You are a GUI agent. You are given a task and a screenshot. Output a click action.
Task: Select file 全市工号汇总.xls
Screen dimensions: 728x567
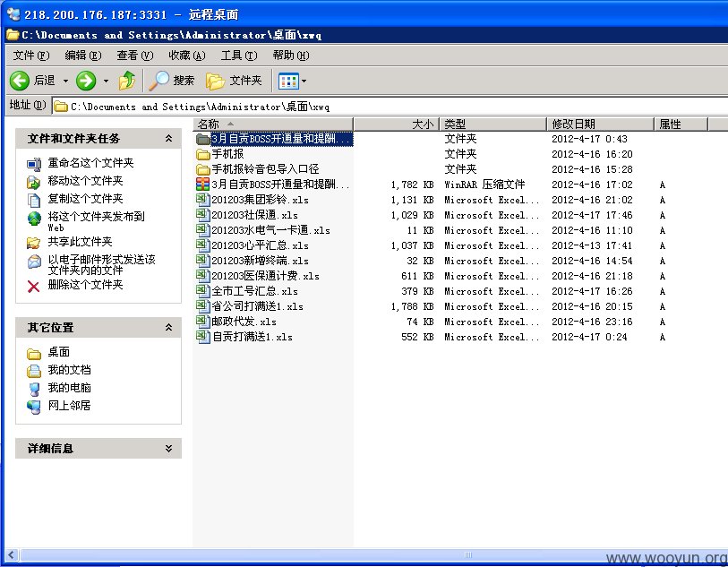click(247, 291)
